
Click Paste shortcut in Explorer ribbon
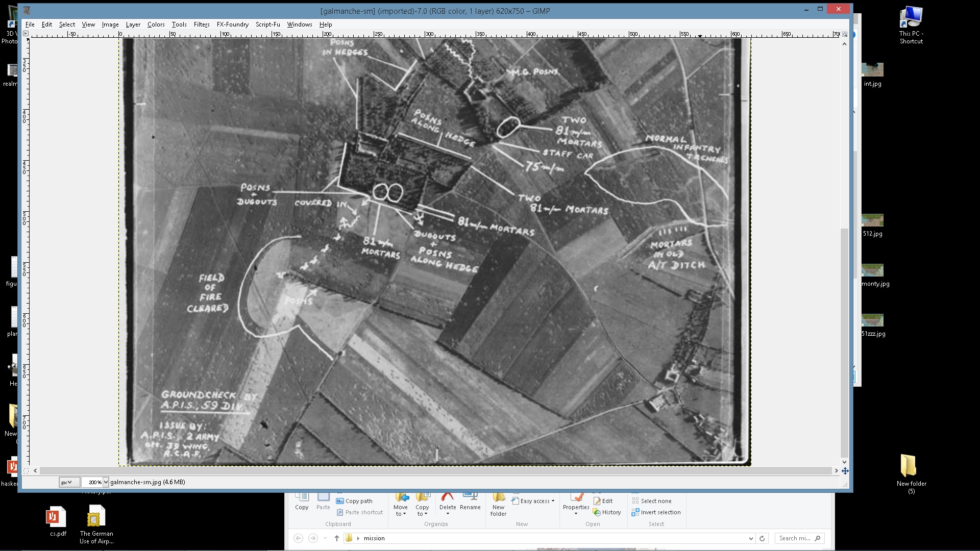coord(359,512)
